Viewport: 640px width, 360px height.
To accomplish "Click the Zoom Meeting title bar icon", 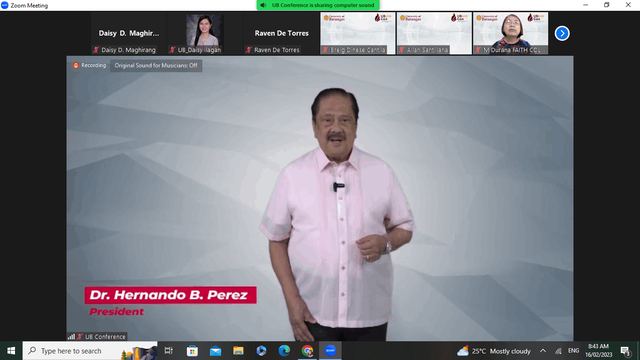I will 5,5.
